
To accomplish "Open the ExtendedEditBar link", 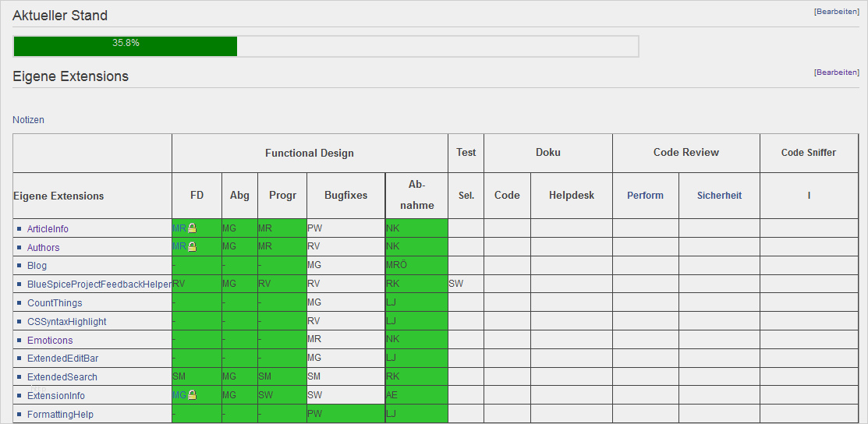I will [x=62, y=359].
